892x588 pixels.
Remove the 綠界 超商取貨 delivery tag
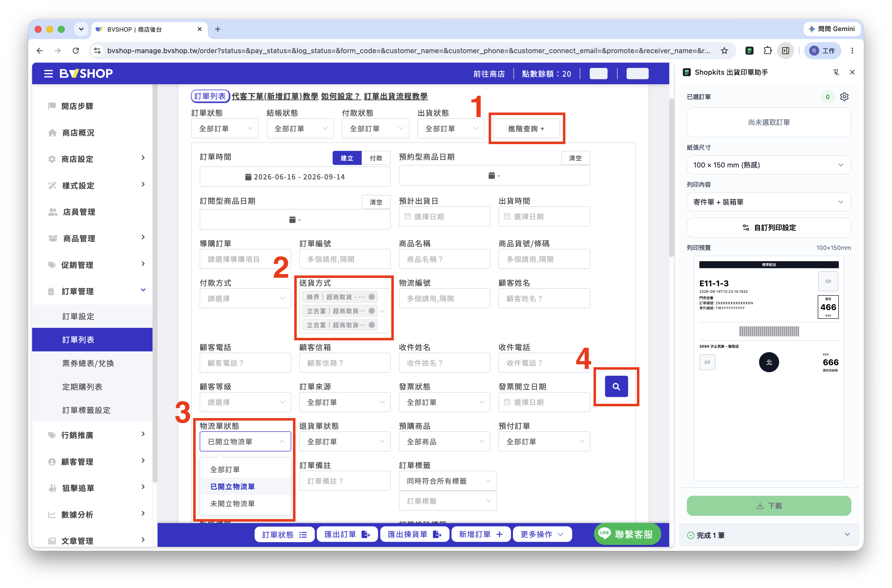point(371,297)
